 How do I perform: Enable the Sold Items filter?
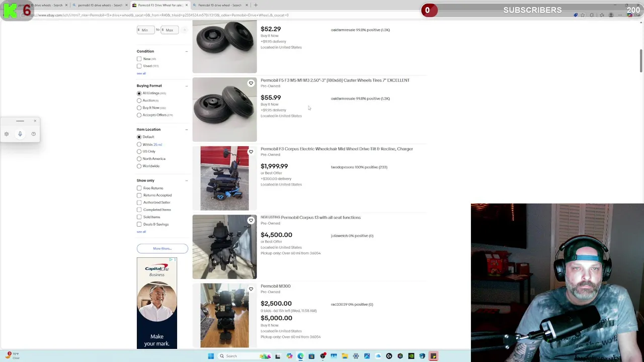139,217
